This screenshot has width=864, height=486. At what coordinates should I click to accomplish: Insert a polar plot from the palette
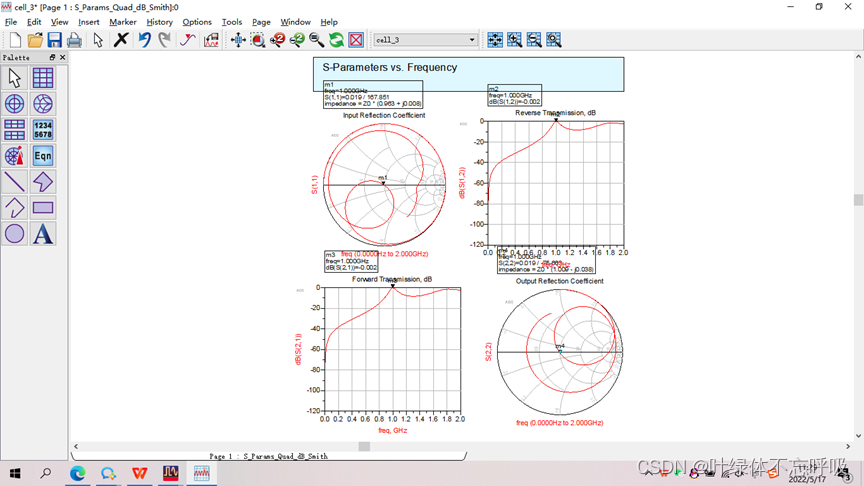(14, 104)
